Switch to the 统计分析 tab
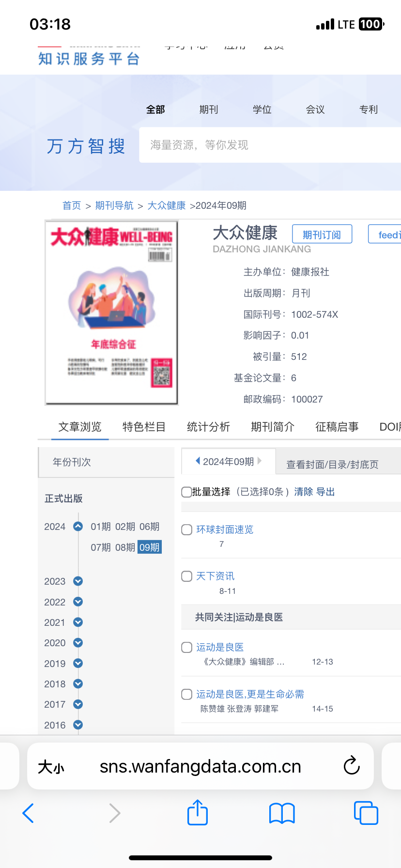 click(x=208, y=427)
